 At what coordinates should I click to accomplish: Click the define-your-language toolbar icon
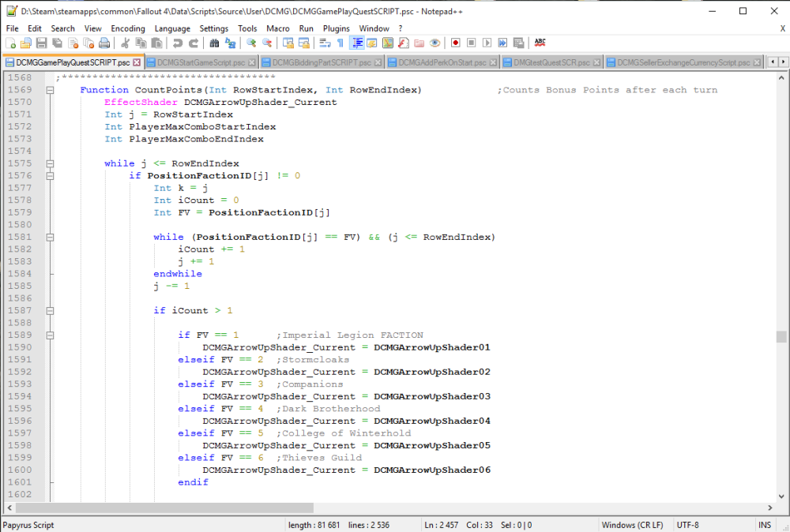[372, 43]
